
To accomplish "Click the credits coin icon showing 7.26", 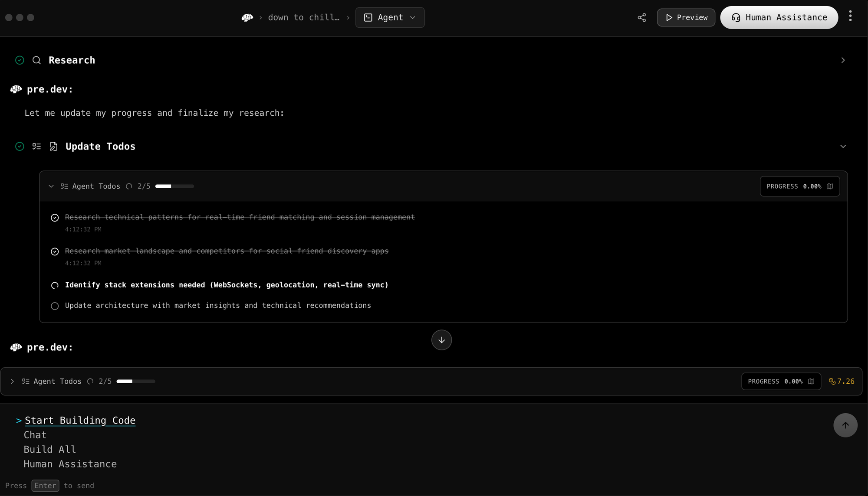I will (x=832, y=382).
